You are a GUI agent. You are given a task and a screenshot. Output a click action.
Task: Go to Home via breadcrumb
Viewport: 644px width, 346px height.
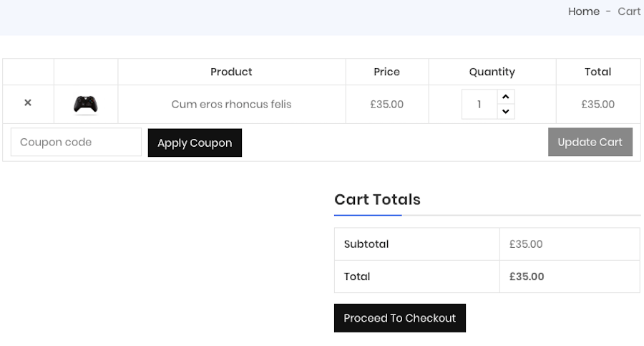[583, 11]
